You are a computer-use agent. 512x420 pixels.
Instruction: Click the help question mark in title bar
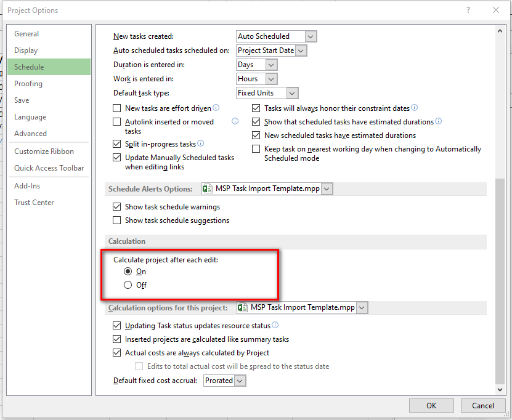pos(468,10)
